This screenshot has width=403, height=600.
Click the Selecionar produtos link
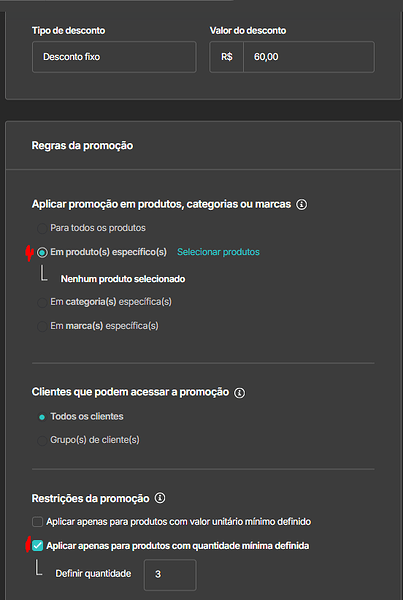click(x=218, y=252)
